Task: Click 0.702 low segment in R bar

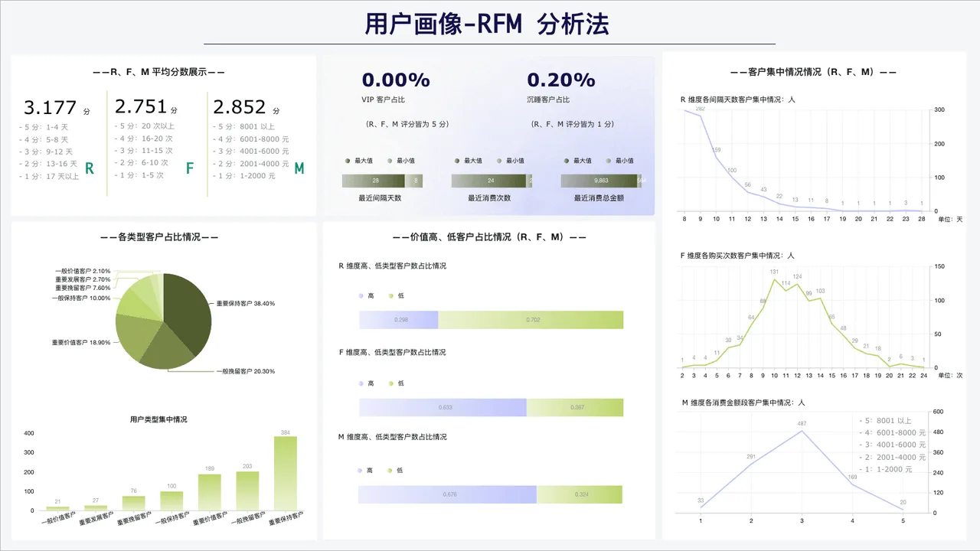Action: click(531, 320)
